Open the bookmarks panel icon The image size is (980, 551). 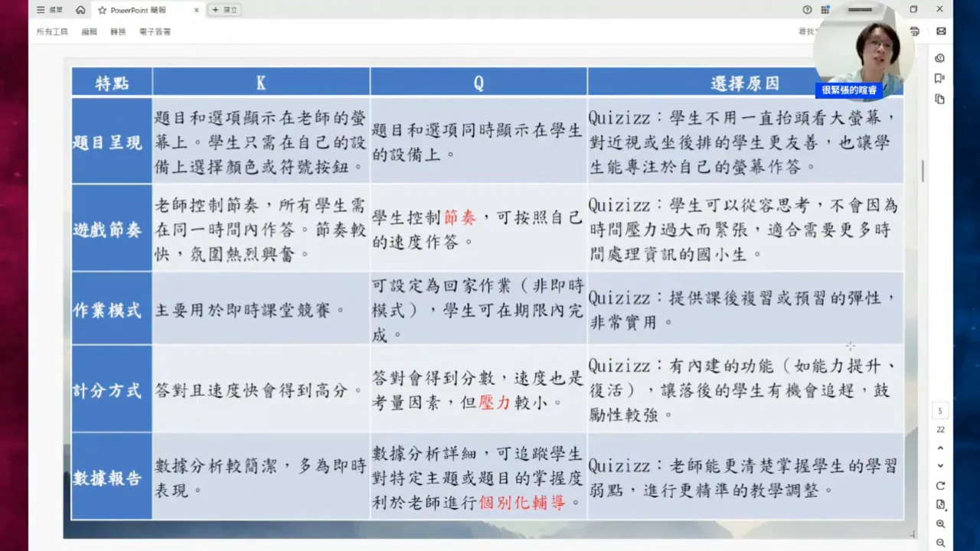tap(939, 78)
